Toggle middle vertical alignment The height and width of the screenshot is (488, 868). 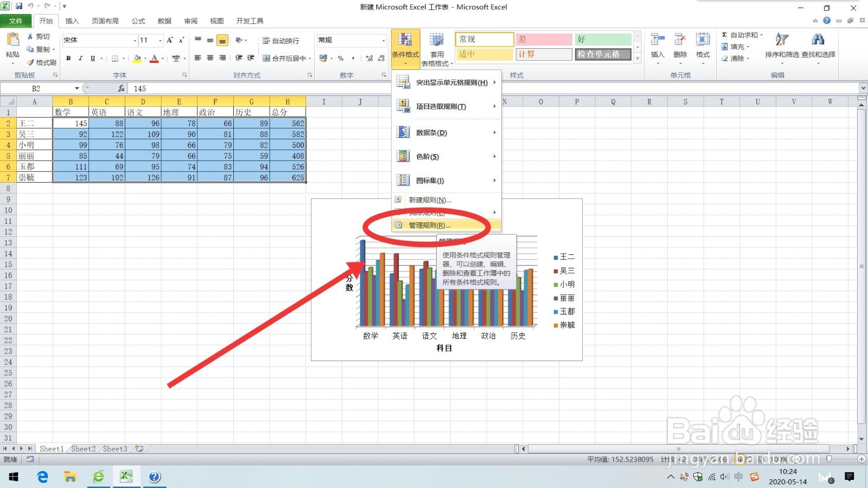click(x=210, y=40)
